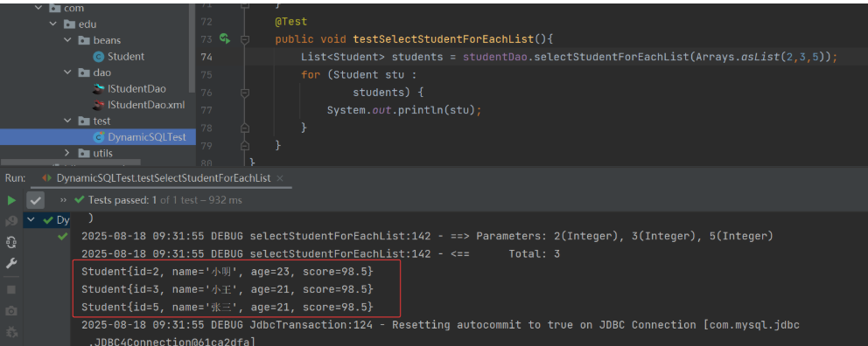Click the beans package folder icon
The height and width of the screenshot is (346, 868).
point(84,40)
